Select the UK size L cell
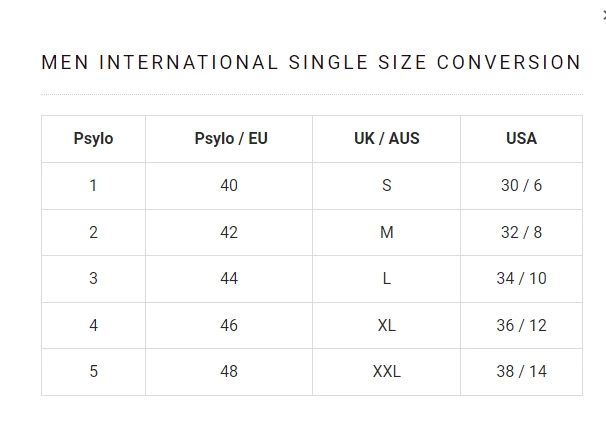The width and height of the screenshot is (606, 440). [x=386, y=279]
